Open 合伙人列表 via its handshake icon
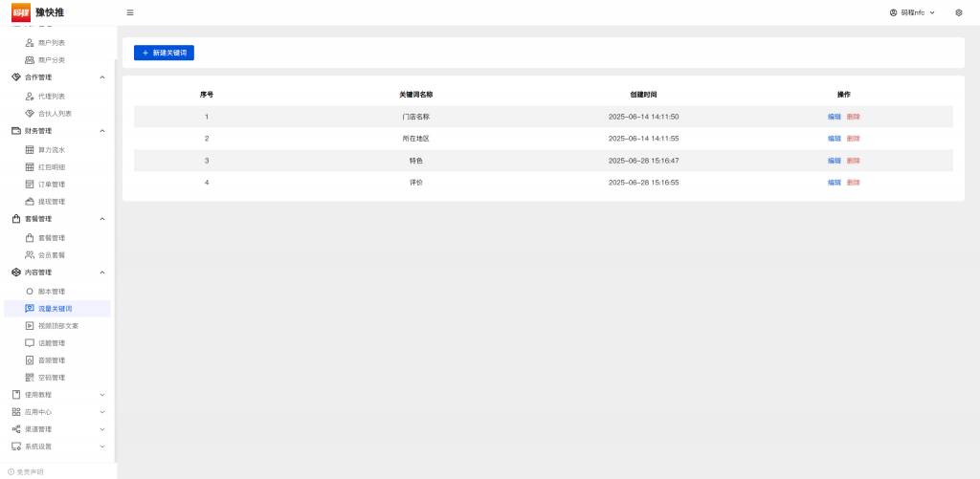The width and height of the screenshot is (980, 479). point(30,114)
